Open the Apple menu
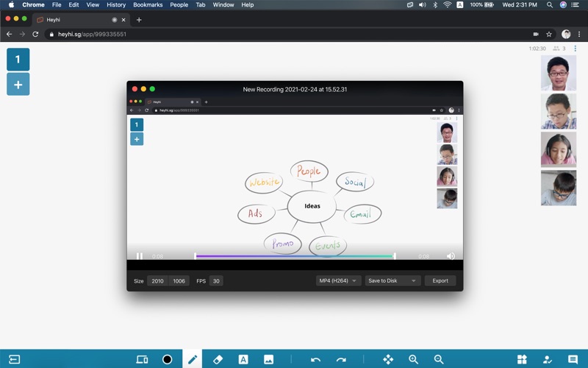Viewport: 588px width, 368px height. pyautogui.click(x=11, y=5)
